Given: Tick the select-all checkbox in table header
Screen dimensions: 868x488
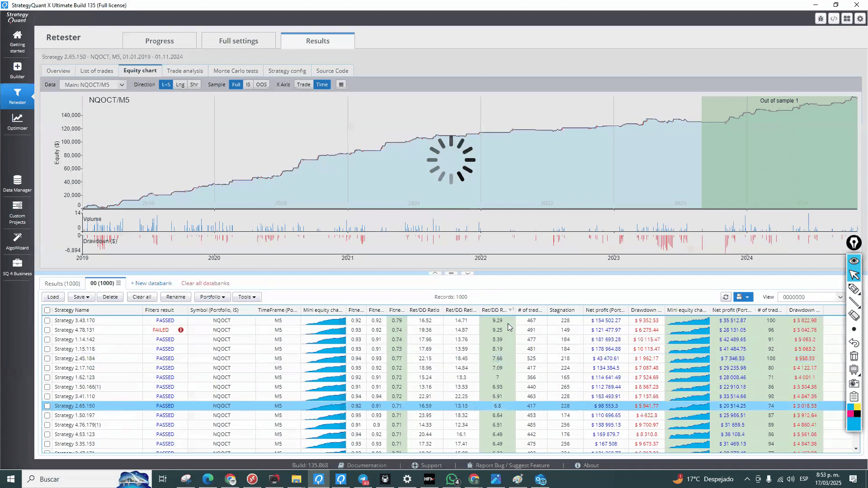Looking at the screenshot, I should click(x=47, y=310).
